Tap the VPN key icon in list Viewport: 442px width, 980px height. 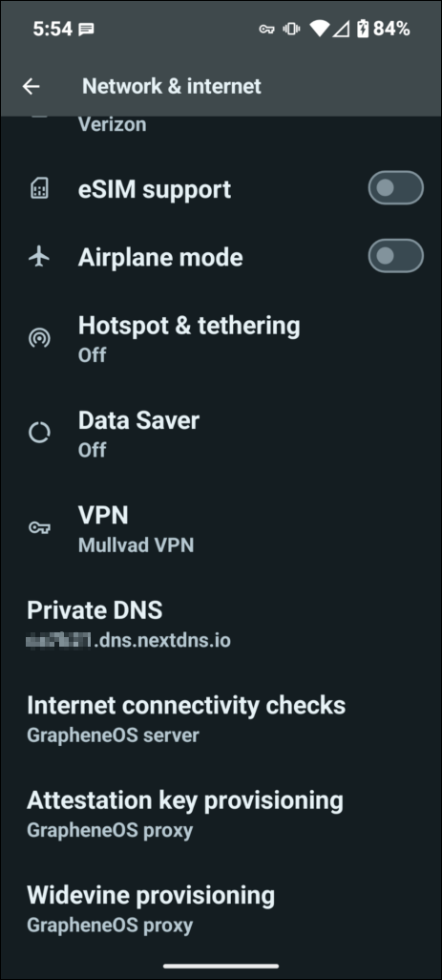(x=39, y=528)
